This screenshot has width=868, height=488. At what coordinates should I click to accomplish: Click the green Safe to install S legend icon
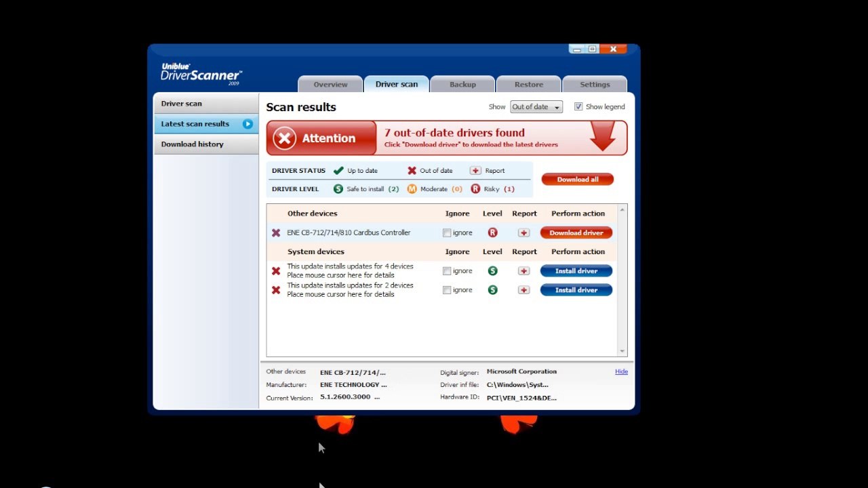[338, 189]
